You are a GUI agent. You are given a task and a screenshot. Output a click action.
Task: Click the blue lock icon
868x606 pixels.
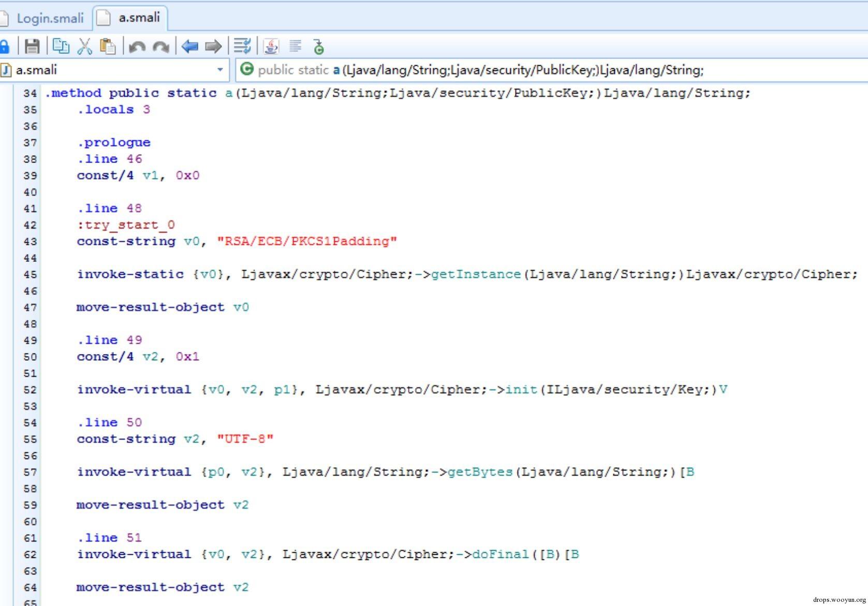pyautogui.click(x=5, y=47)
